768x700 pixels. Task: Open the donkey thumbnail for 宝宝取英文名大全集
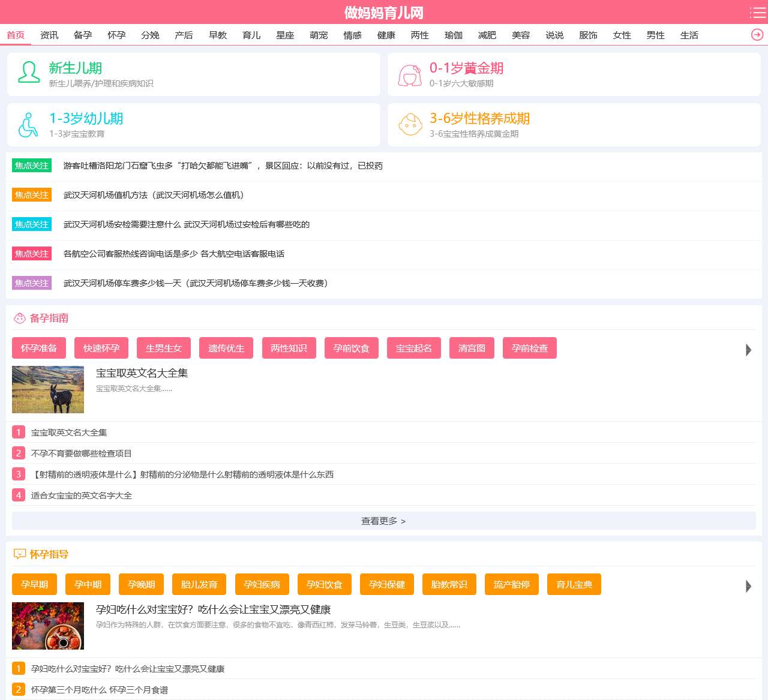(48, 389)
